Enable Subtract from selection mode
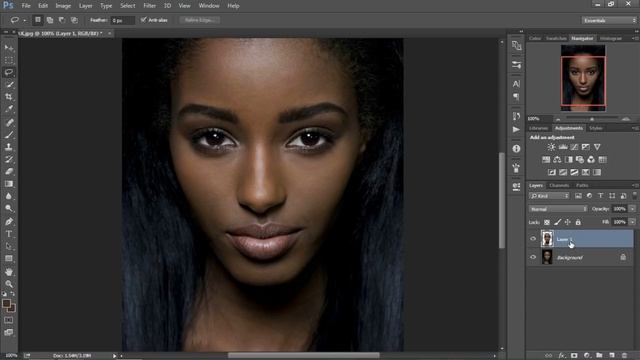 tap(62, 20)
